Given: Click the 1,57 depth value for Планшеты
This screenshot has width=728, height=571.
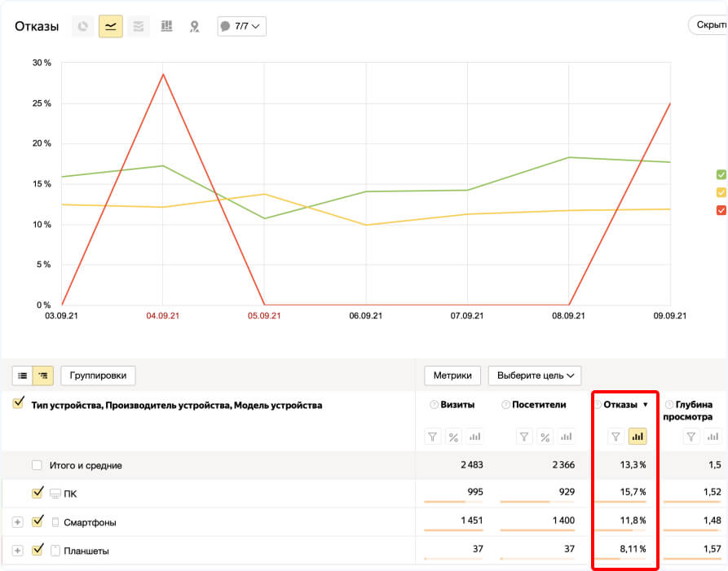Looking at the screenshot, I should click(x=713, y=549).
